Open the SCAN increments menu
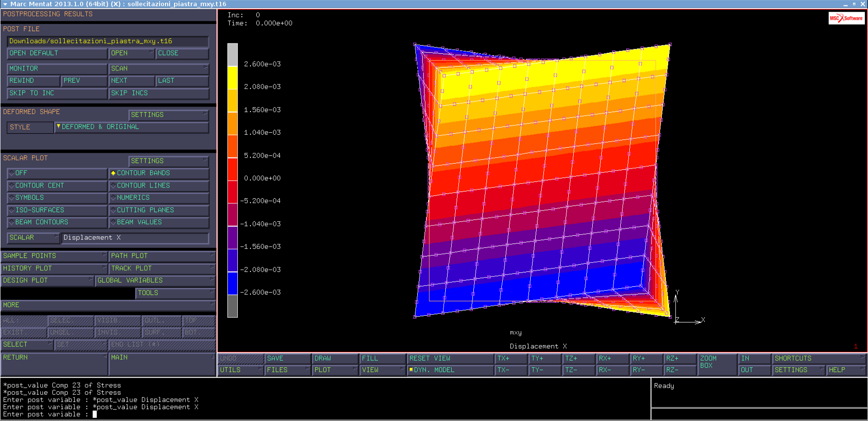 [158, 69]
